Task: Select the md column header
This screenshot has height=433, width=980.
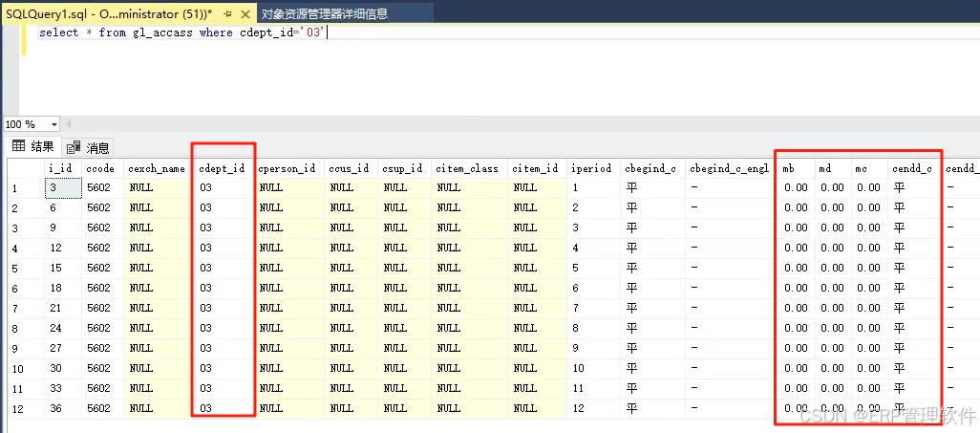Action: coord(833,169)
